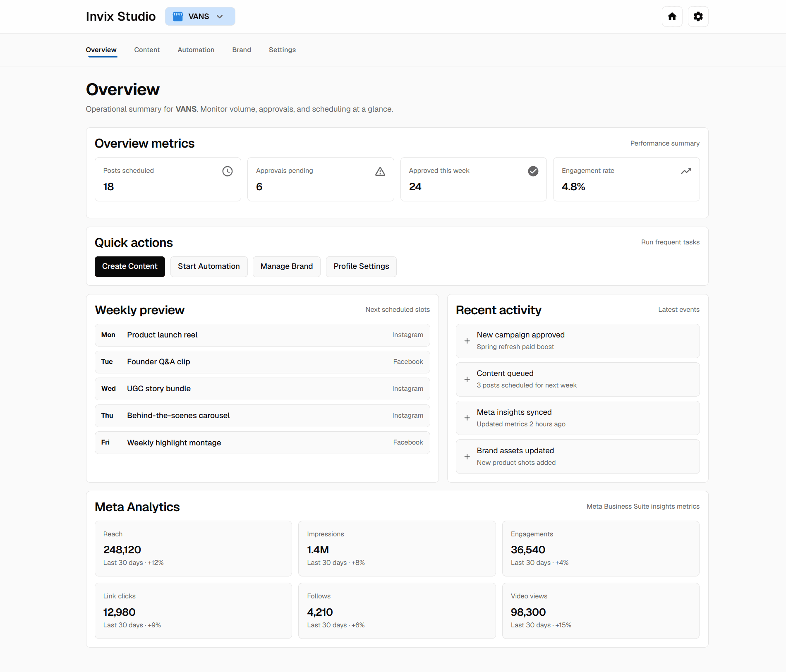The image size is (786, 672).
Task: Select the Engagement rate metric card
Action: tap(626, 179)
